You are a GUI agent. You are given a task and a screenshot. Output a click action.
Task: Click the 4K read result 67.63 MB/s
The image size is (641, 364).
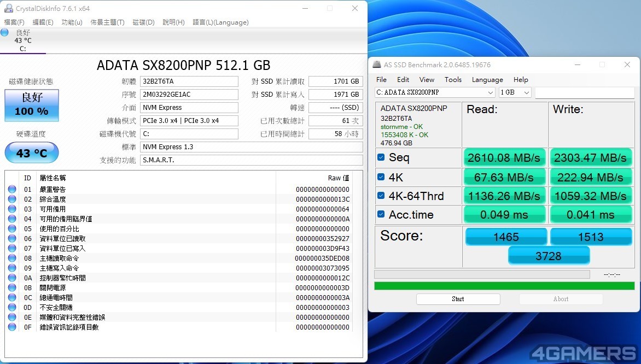(504, 177)
